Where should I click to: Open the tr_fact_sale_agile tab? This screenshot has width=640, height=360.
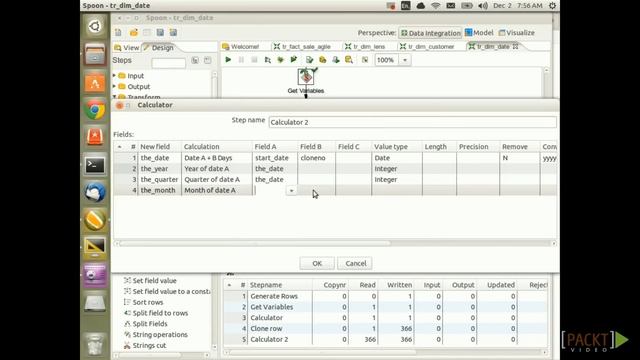(302, 47)
